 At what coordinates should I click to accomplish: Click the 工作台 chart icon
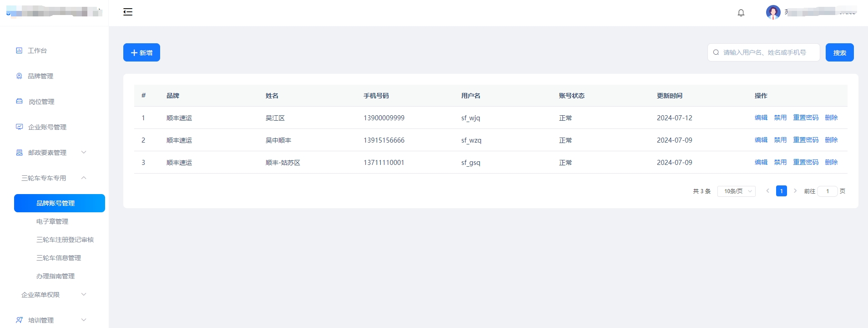(19, 51)
